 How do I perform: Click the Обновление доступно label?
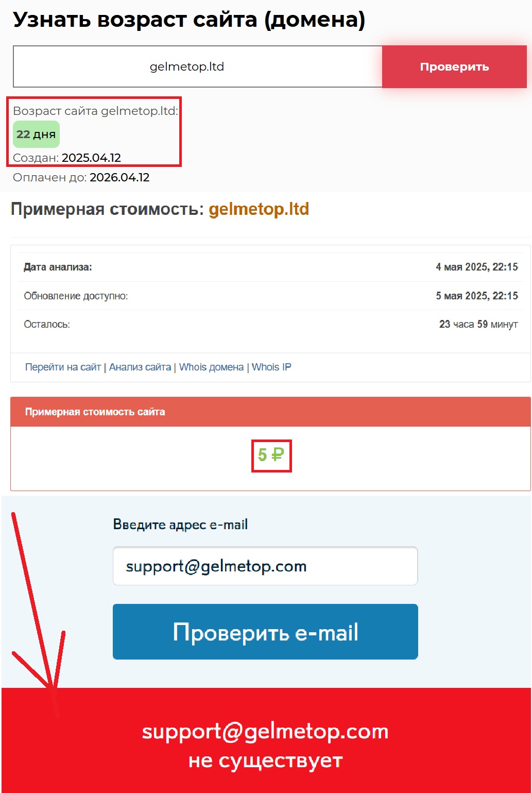[x=76, y=296]
